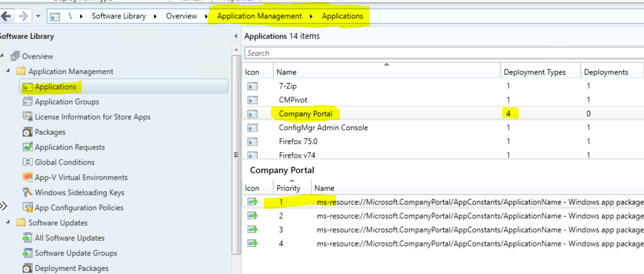Click the Overview node icon

(15, 56)
